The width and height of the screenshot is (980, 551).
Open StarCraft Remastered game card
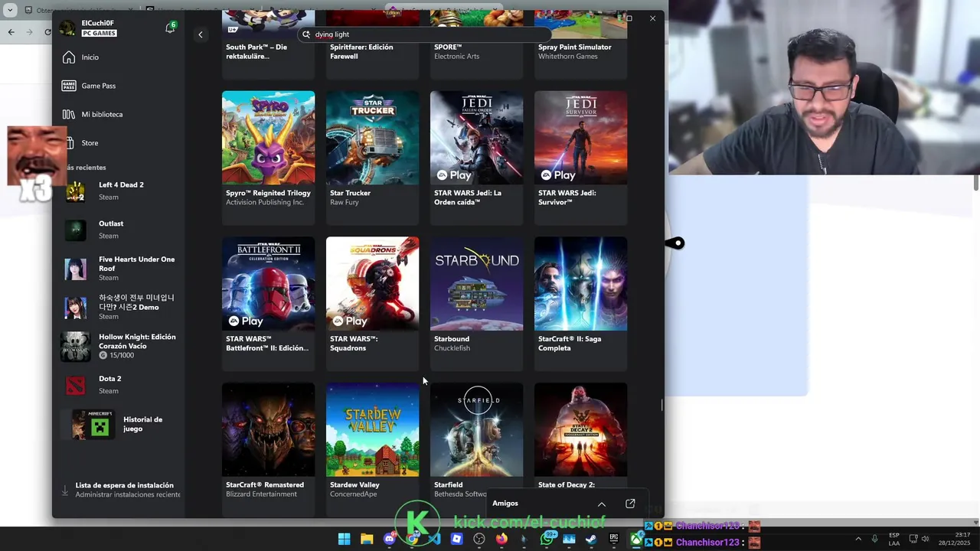(268, 449)
